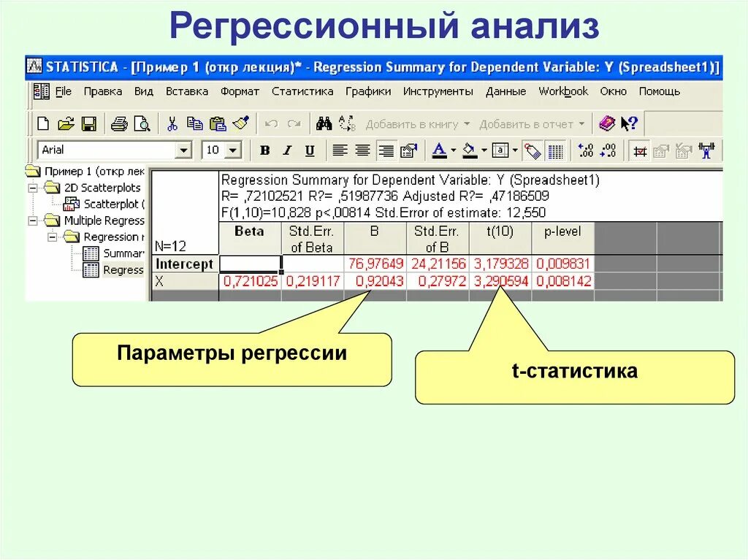This screenshot has height=560, width=748.
Task: Click the Help book icon
Action: [x=607, y=124]
